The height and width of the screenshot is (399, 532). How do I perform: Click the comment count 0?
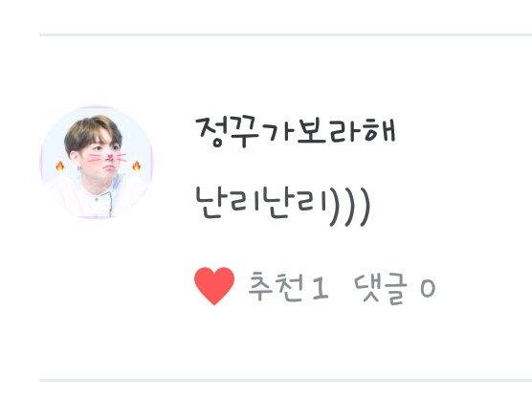pos(428,289)
